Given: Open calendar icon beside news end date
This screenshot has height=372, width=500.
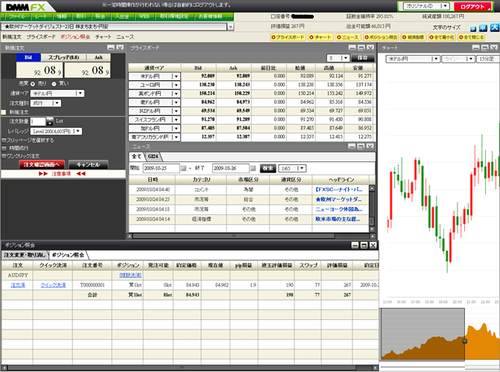Looking at the screenshot, I should point(253,168).
